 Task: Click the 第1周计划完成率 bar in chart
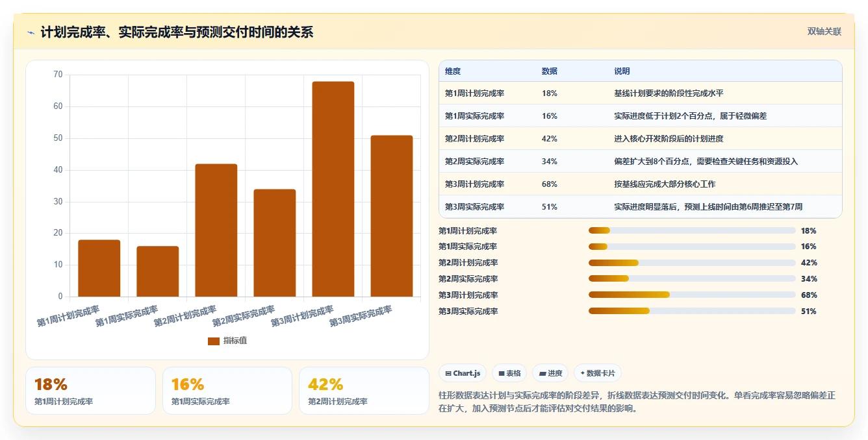[x=99, y=268]
